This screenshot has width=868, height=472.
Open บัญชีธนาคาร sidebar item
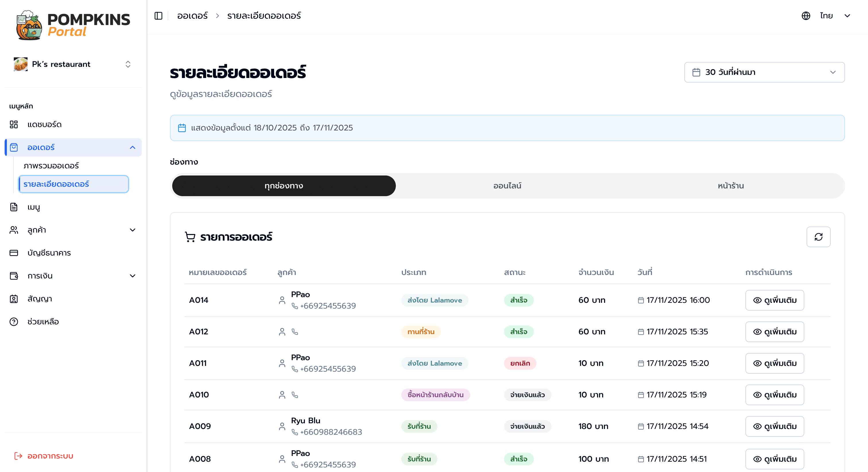[73, 253]
